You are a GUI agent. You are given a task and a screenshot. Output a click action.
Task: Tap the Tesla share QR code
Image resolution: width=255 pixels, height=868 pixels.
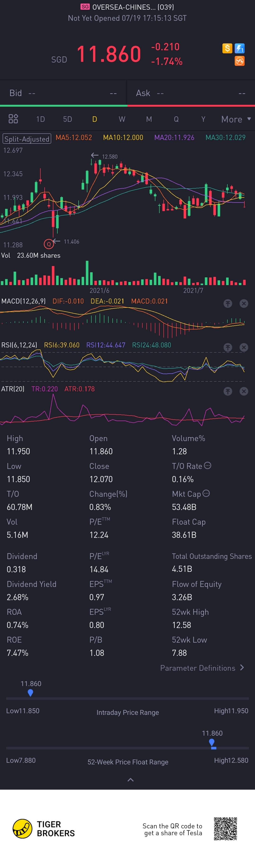(225, 829)
